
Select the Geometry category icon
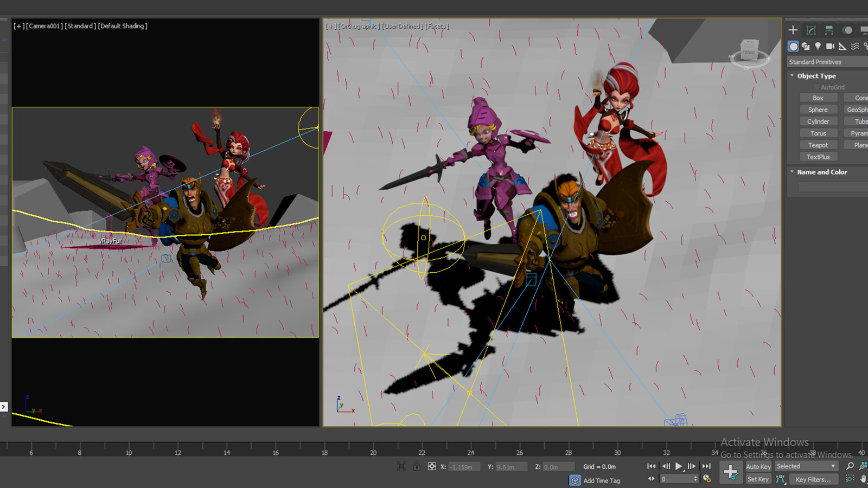(793, 47)
